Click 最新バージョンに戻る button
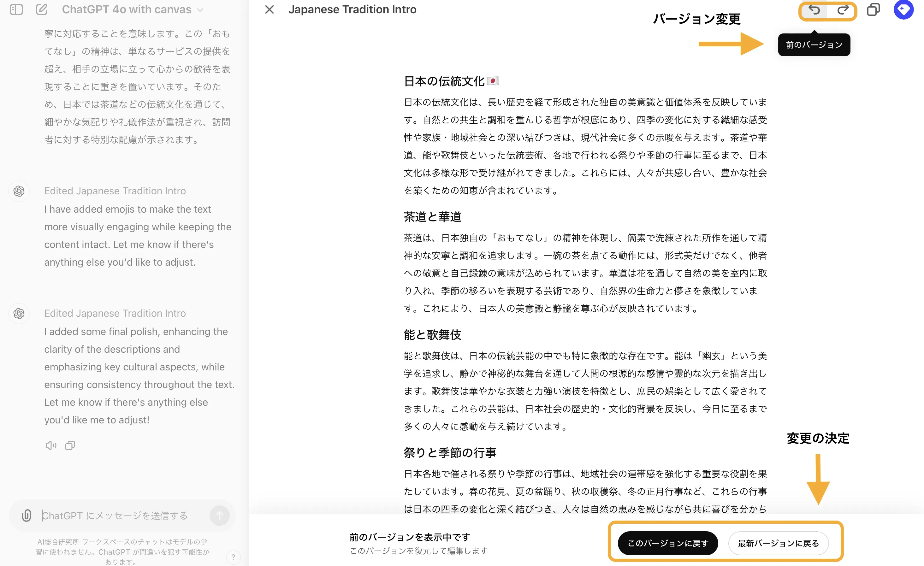The height and width of the screenshot is (566, 924). click(x=778, y=543)
